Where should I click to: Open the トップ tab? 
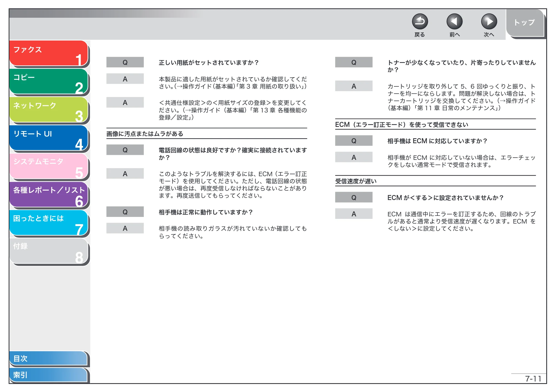525,23
